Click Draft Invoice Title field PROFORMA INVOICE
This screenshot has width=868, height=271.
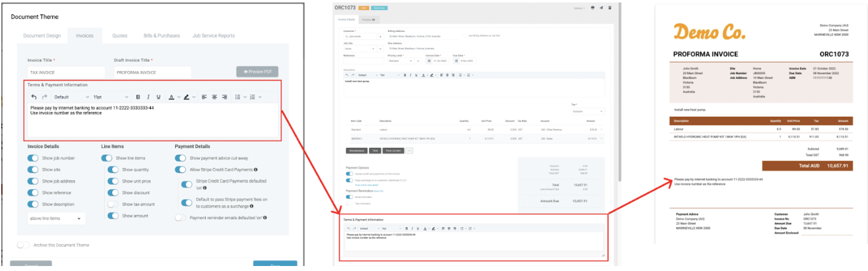(152, 72)
